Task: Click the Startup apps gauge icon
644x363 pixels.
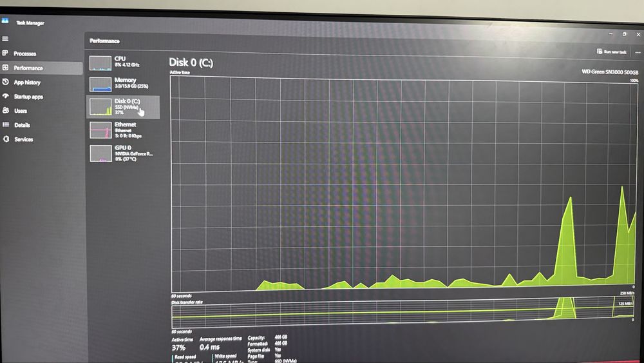Action: (x=5, y=96)
